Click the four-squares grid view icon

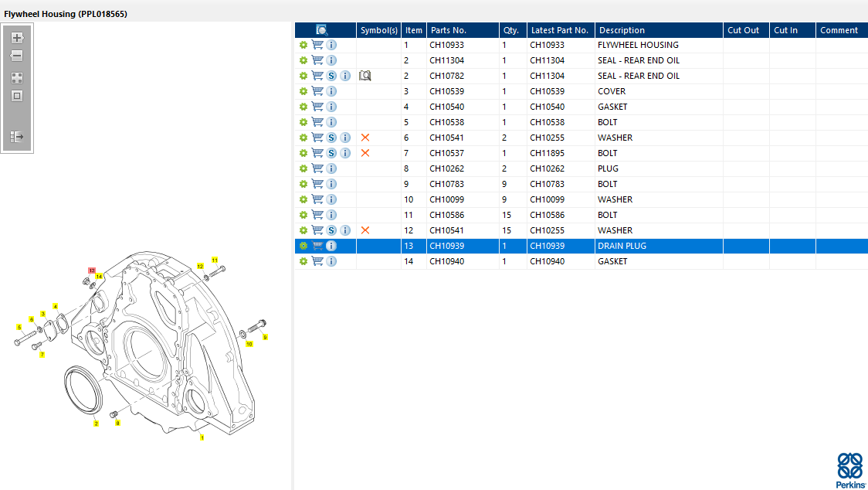pyautogui.click(x=17, y=78)
